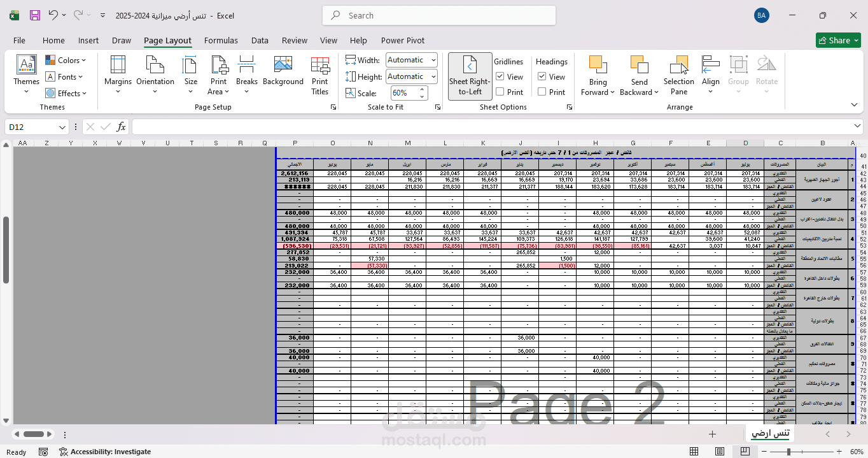Add a new sheet
The width and height of the screenshot is (868, 458).
(712, 434)
